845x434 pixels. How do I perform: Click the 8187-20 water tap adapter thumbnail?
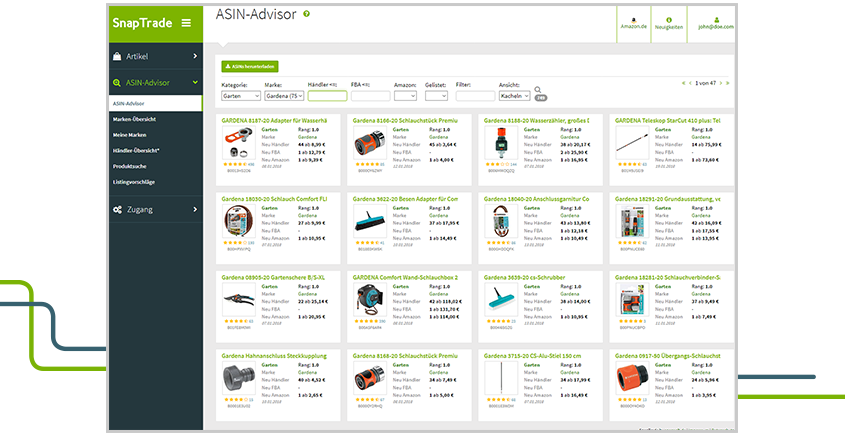pos(239,143)
